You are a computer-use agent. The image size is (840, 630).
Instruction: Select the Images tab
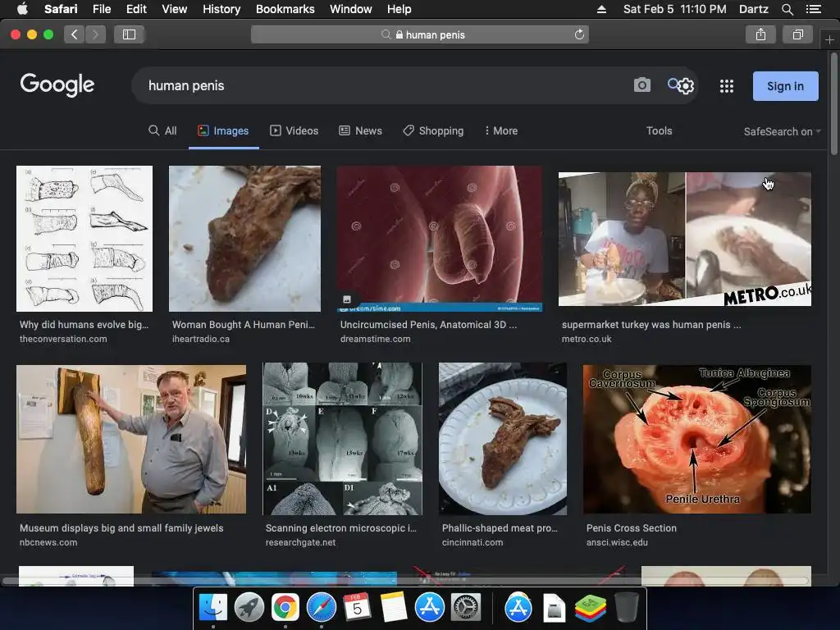coord(223,130)
